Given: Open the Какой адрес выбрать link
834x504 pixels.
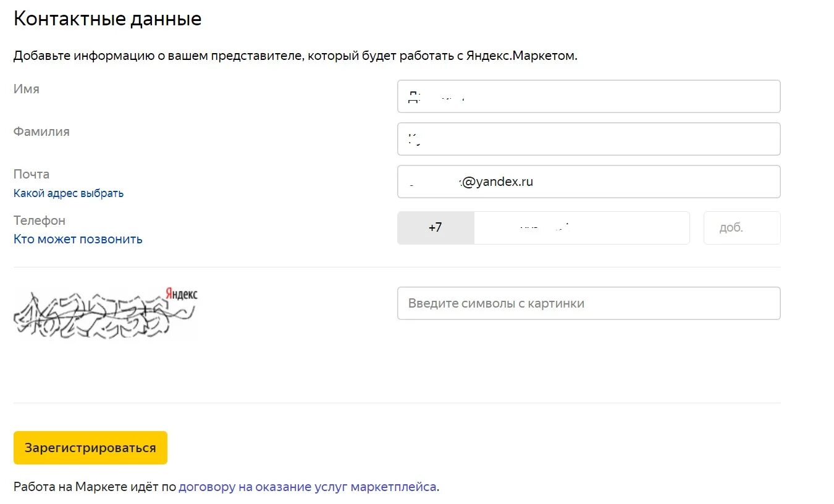Looking at the screenshot, I should [x=69, y=193].
